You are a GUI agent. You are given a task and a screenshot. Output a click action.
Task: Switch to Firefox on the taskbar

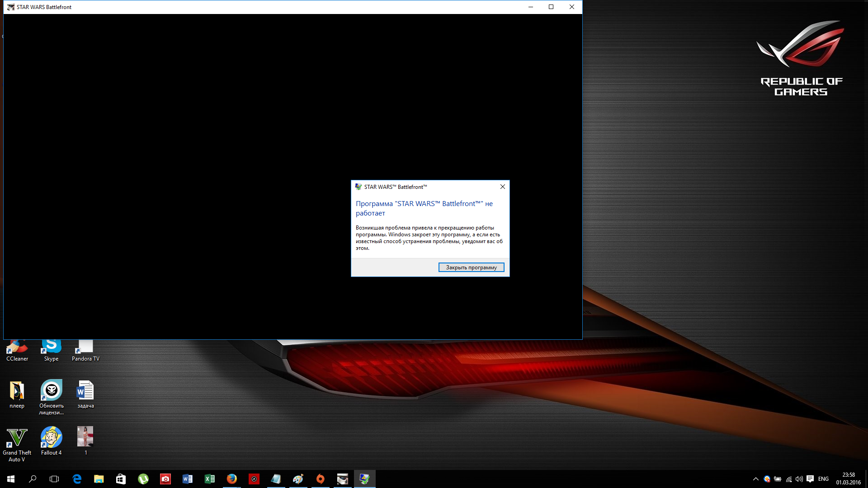232,479
